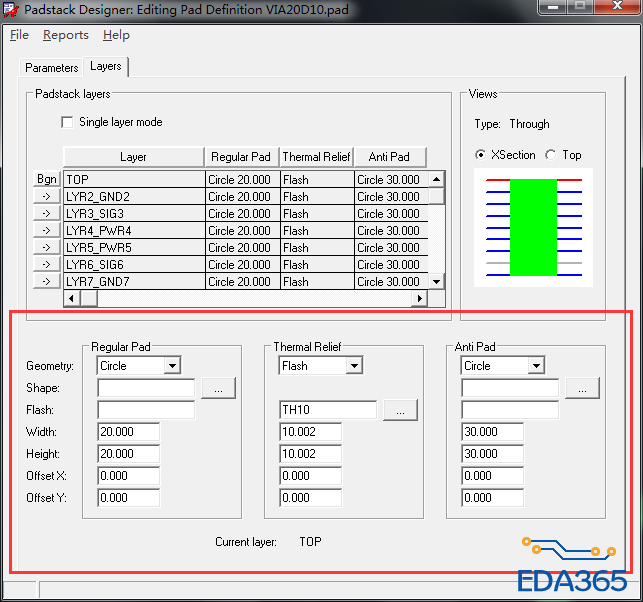643x602 pixels.
Task: Click the Regular Pad Flash input field
Action: click(146, 410)
